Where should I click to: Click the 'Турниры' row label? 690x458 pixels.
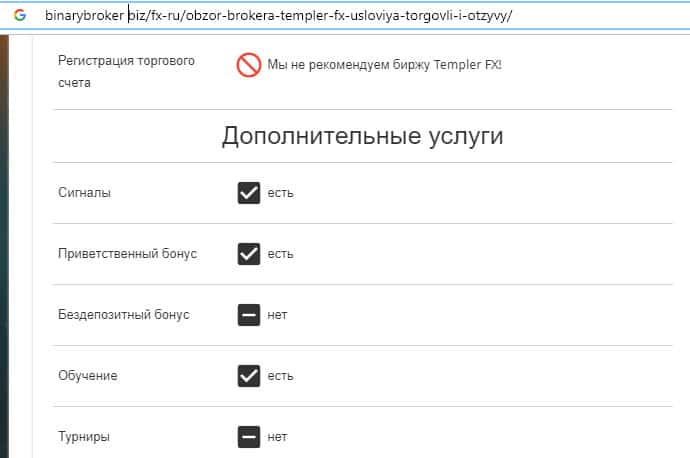(x=84, y=437)
